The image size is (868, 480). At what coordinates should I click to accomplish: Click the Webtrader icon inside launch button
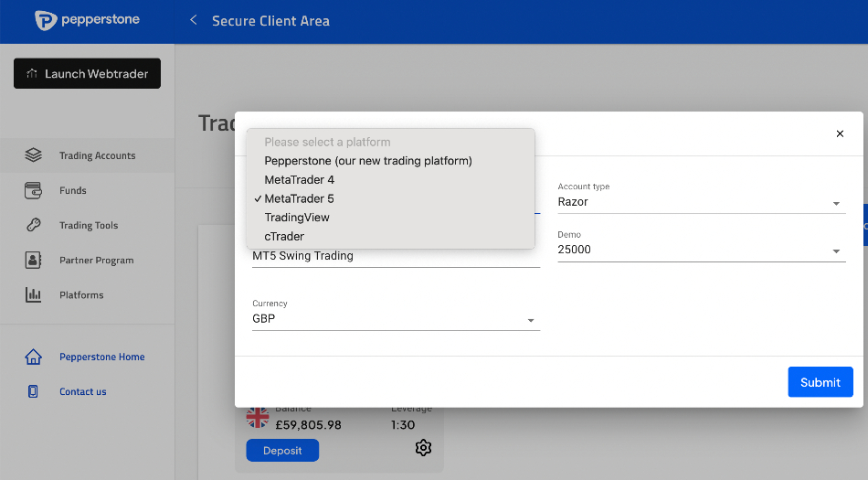[32, 73]
